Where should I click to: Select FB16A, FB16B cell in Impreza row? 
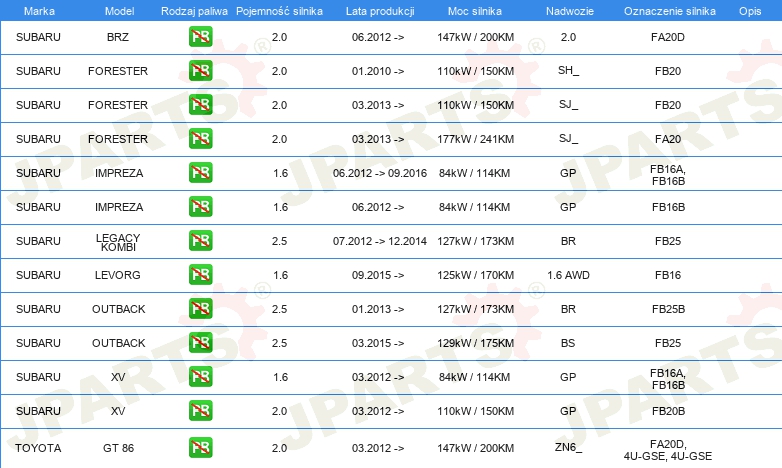(668, 175)
